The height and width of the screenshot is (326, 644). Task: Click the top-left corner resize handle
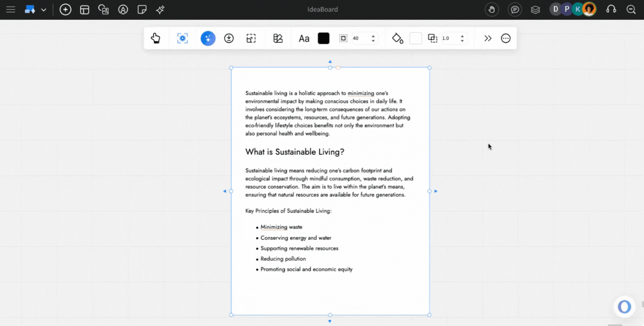[x=231, y=68]
